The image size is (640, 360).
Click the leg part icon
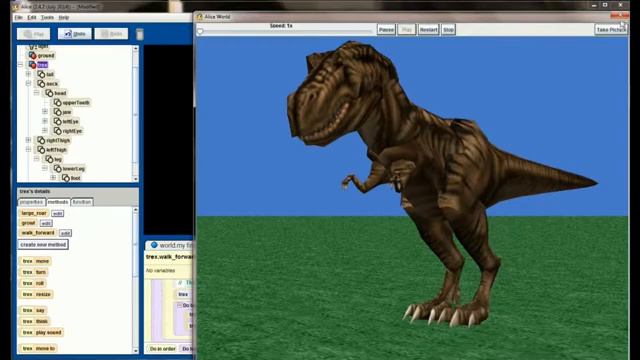49,159
